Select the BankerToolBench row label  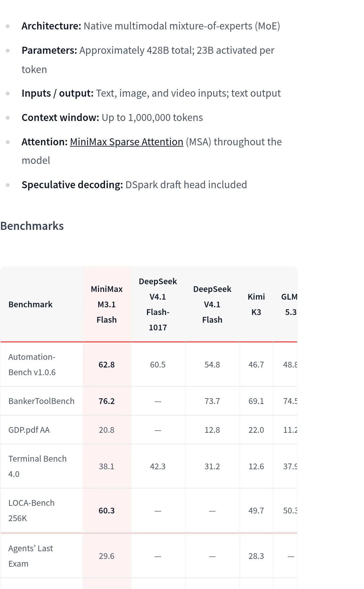coord(41,401)
